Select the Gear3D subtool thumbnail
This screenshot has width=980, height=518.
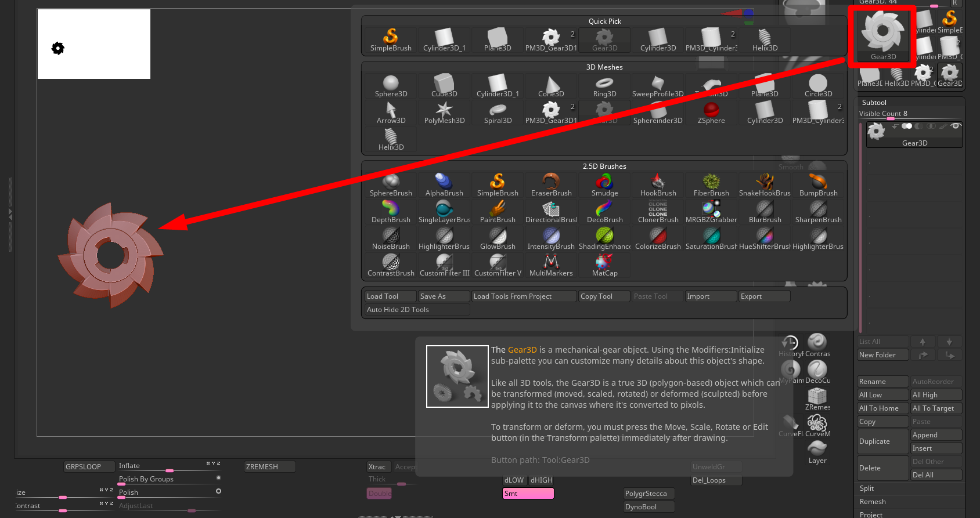876,132
